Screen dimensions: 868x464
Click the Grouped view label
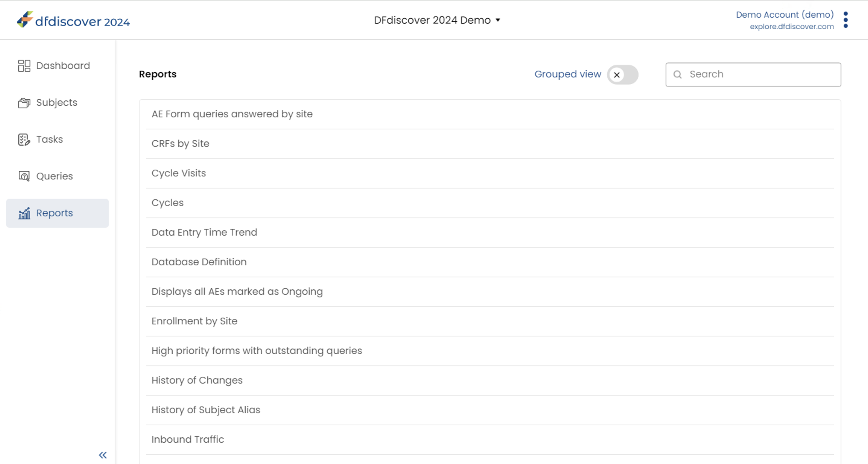click(567, 74)
